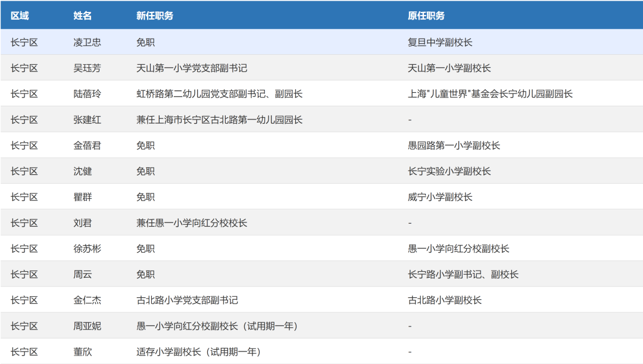643x364 pixels.
Task: Click 免职 in 周云's row
Action: (146, 274)
